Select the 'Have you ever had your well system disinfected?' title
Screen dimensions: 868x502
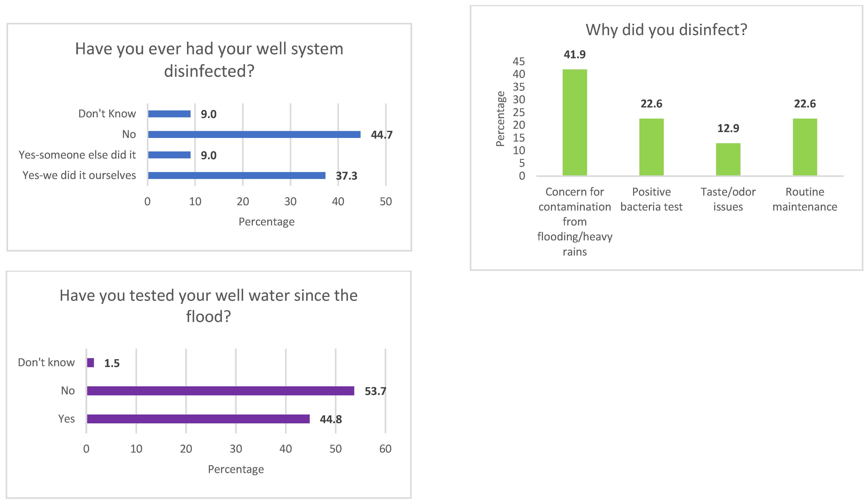(209, 60)
